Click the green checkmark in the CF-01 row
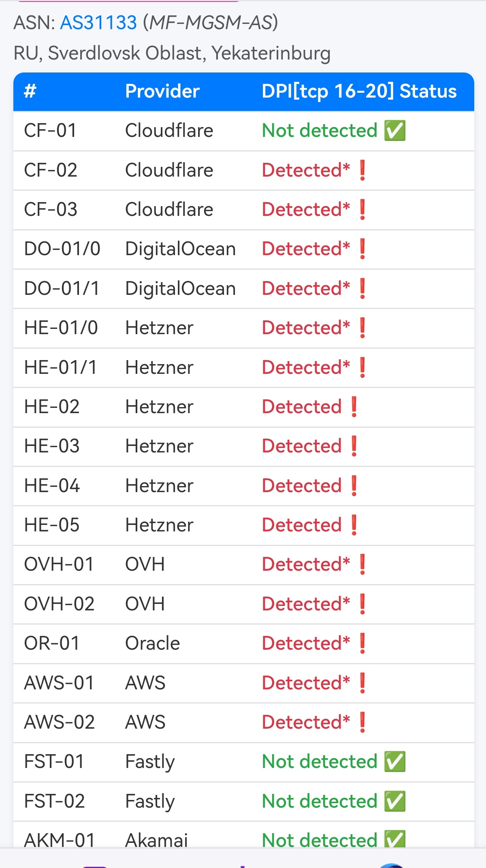Viewport: 486px width, 868px height. click(x=395, y=131)
